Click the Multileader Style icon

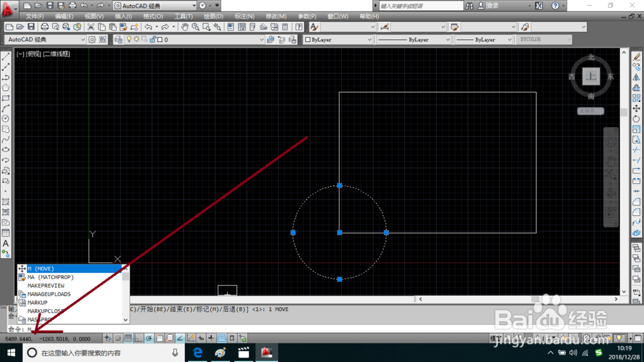[525, 27]
